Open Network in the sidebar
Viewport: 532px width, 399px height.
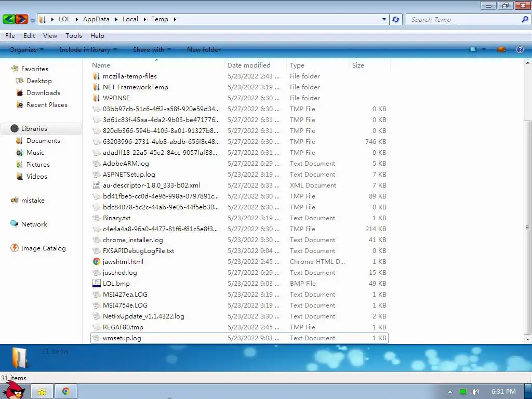click(x=34, y=224)
